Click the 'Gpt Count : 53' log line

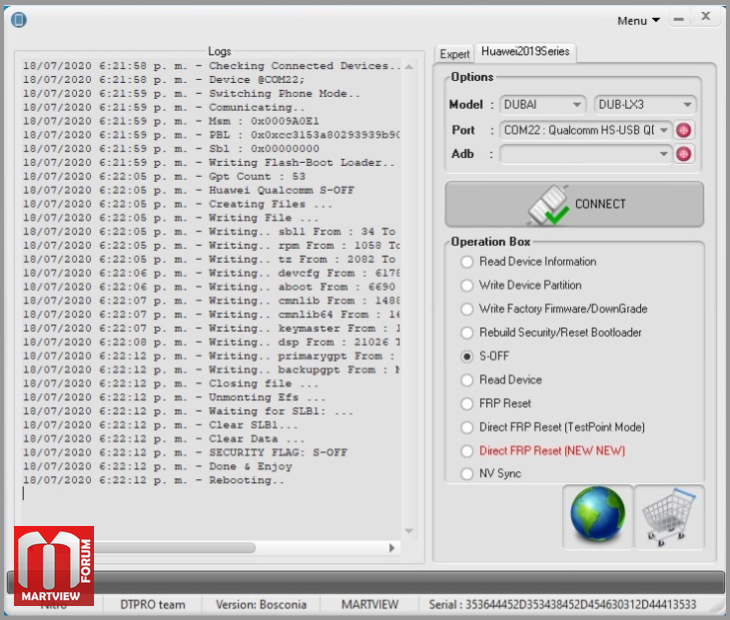point(164,177)
